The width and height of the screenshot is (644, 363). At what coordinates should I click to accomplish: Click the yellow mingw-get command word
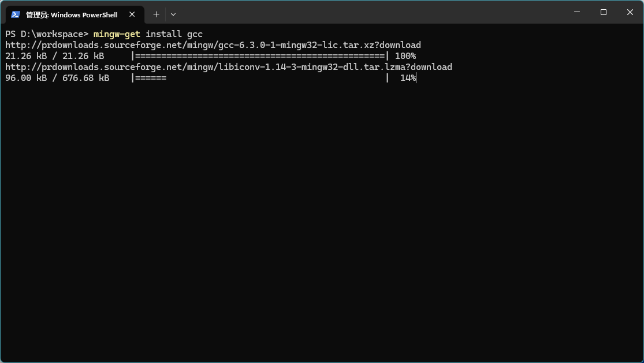[x=117, y=34]
